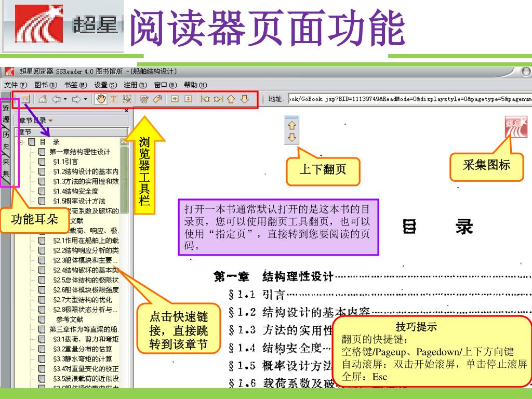
Task: Jump to §2.4结构破坏的基本类 entry
Action: [x=86, y=270]
